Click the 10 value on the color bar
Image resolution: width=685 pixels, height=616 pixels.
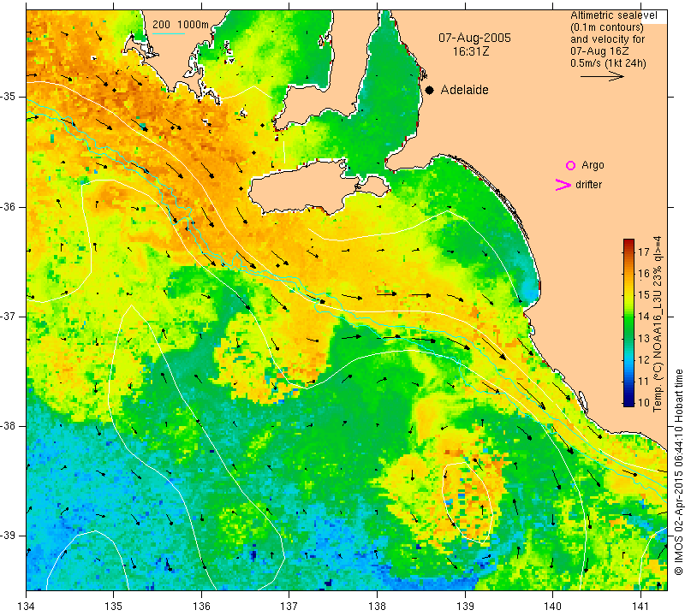click(644, 402)
